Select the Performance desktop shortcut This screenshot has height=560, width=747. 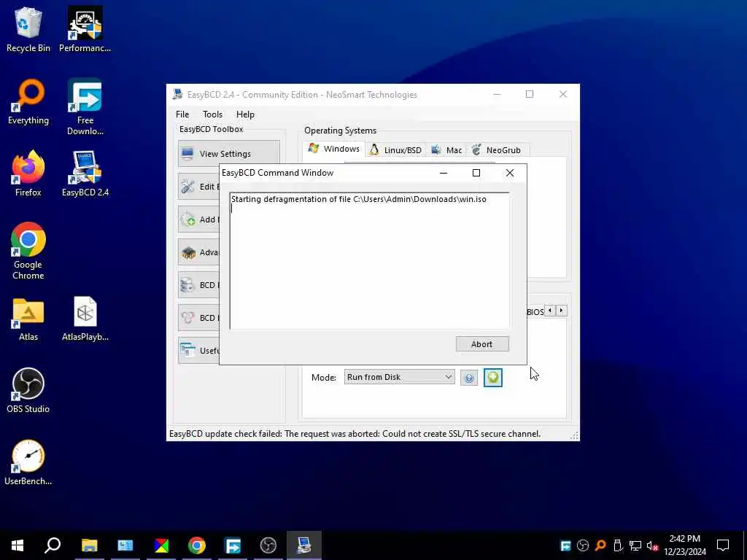click(x=85, y=29)
